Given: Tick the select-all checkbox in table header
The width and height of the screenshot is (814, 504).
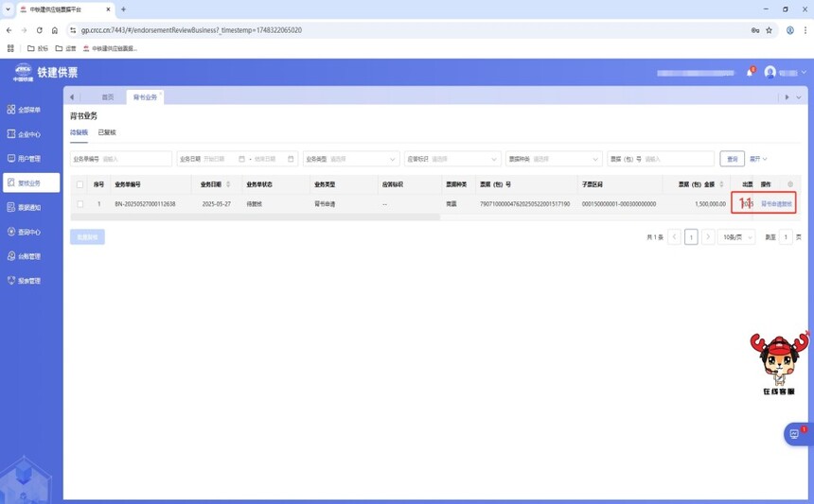Looking at the screenshot, I should pos(80,184).
